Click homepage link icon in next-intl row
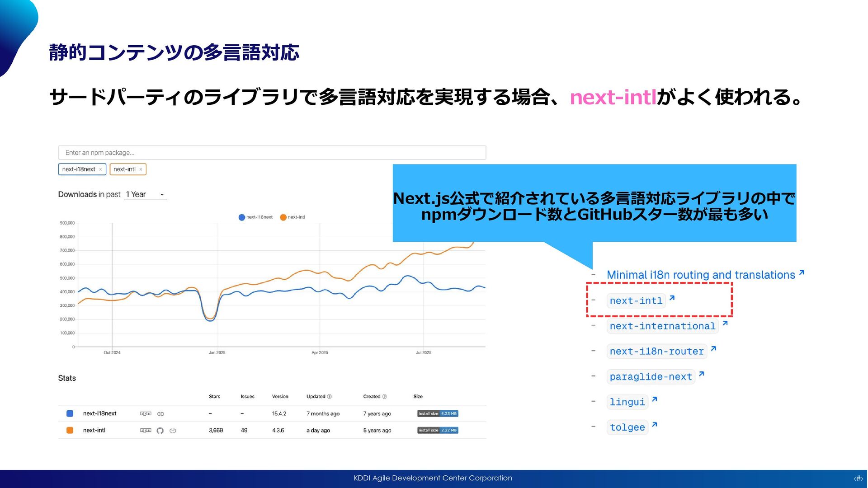 (x=173, y=431)
